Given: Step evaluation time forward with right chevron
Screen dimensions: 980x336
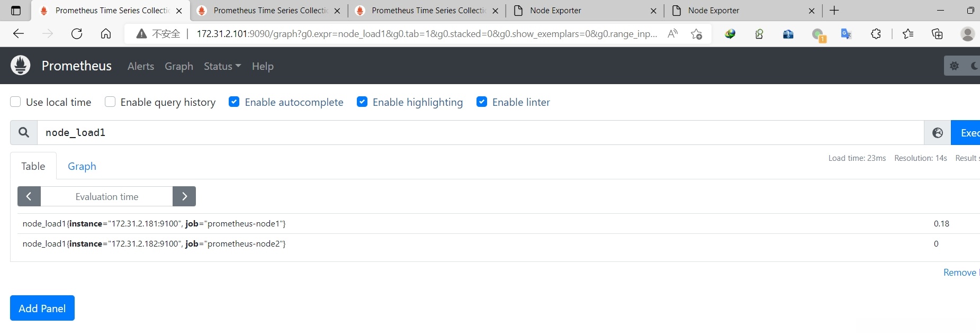Looking at the screenshot, I should tap(184, 196).
